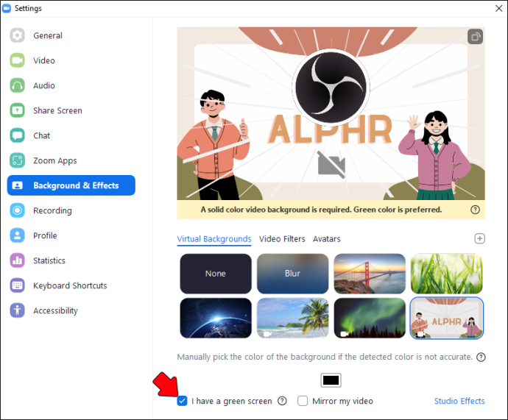The height and width of the screenshot is (420, 508).
Task: Switch to the Video Filters tab
Action: pos(282,239)
